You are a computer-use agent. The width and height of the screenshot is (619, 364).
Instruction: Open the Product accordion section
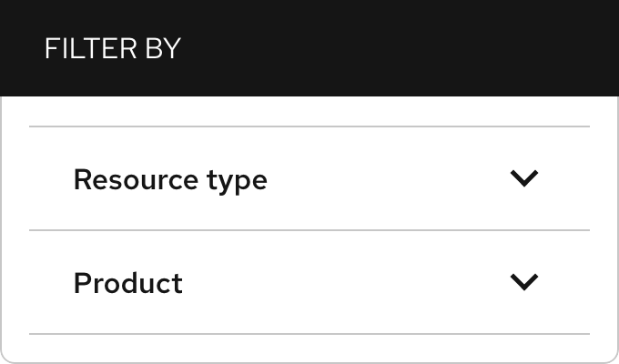pyautogui.click(x=309, y=282)
